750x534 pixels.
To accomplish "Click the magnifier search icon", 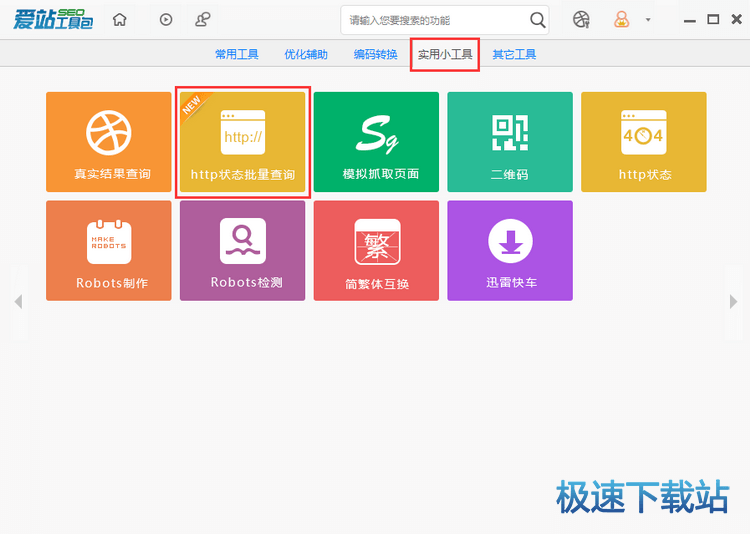I will click(x=538, y=20).
